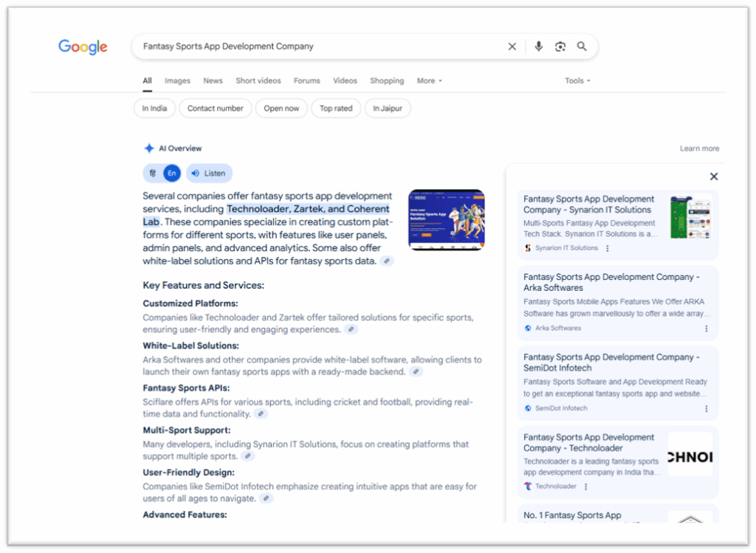Open the Forums tab
Viewport: 756px width, 553px height.
click(x=306, y=80)
